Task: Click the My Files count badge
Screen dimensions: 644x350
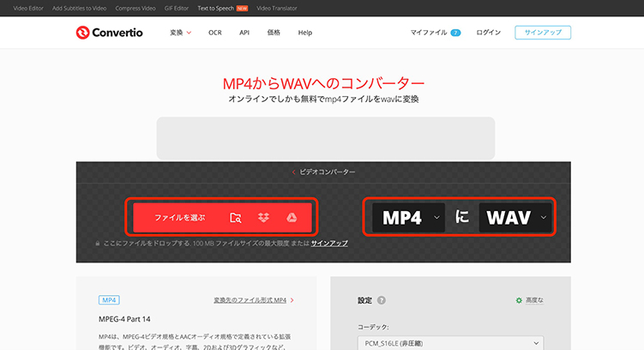Action: click(455, 33)
